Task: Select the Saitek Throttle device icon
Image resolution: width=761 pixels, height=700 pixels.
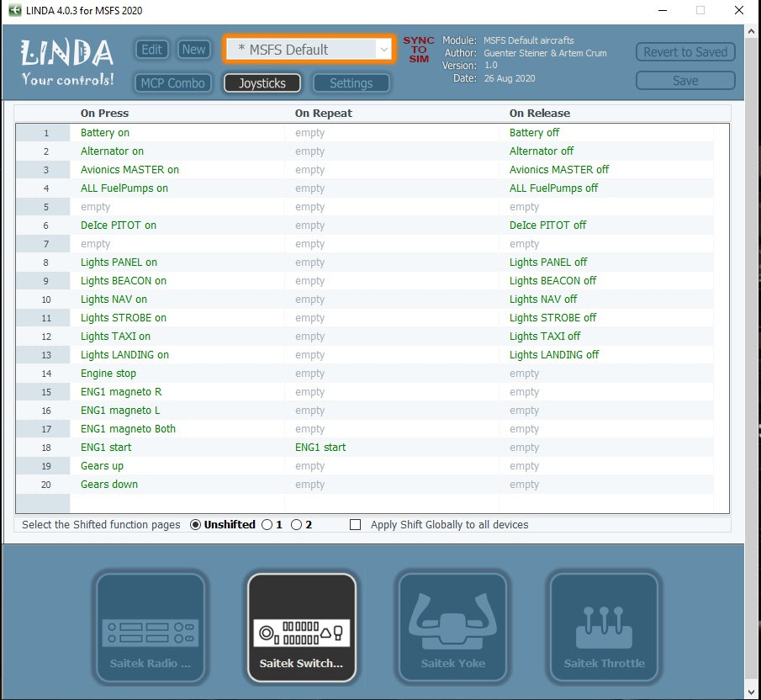Action: tap(605, 627)
